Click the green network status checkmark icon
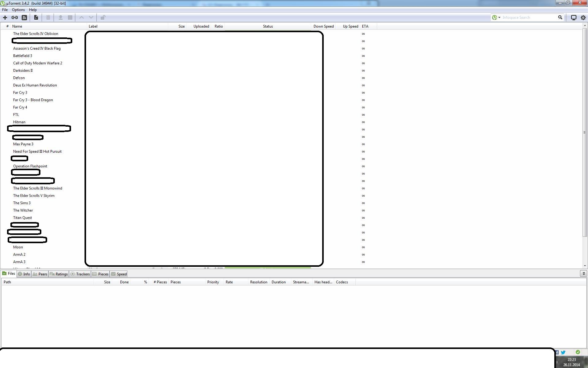The height and width of the screenshot is (368, 588). [578, 352]
